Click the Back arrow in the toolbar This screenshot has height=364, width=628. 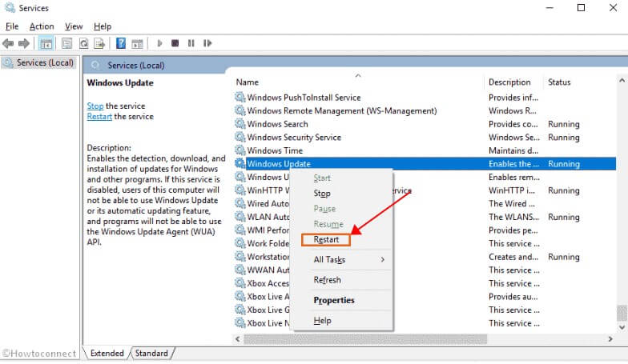[8, 43]
